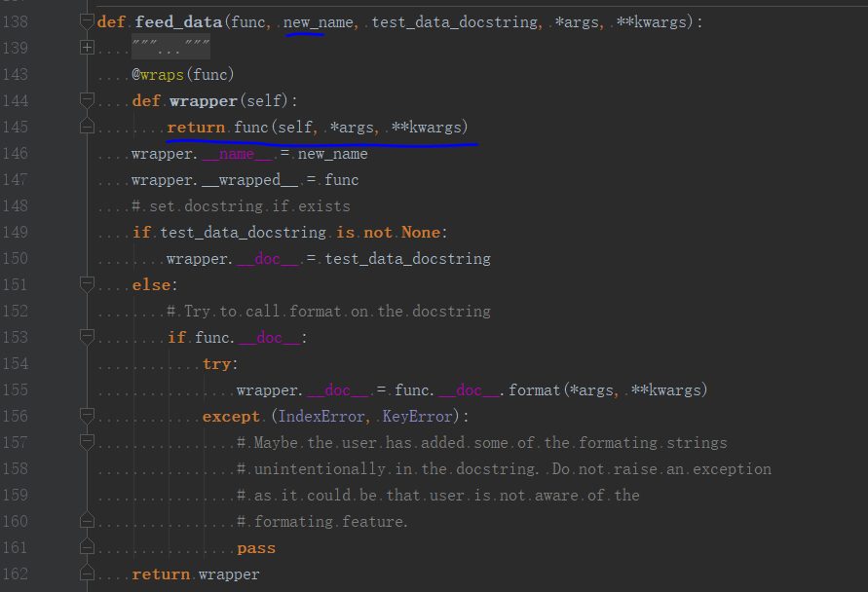868x592 pixels.
Task: Click fold end marker at return wrapper
Action: coord(87,573)
